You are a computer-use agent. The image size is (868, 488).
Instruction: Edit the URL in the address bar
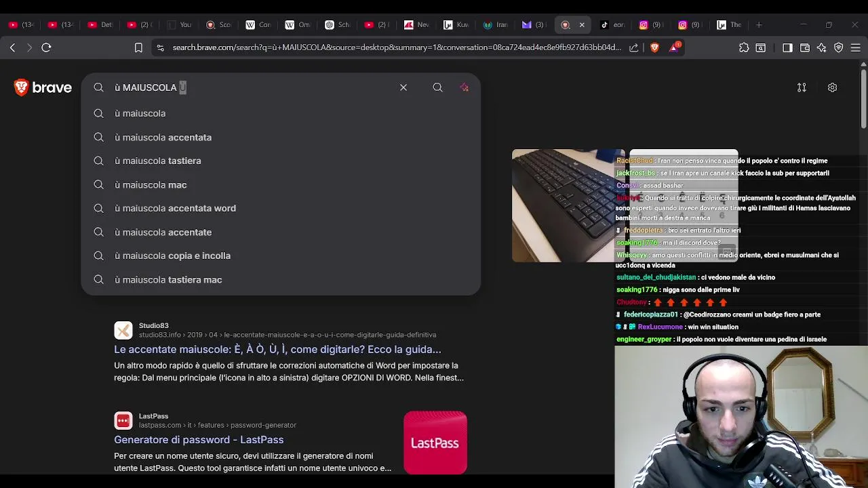click(396, 47)
